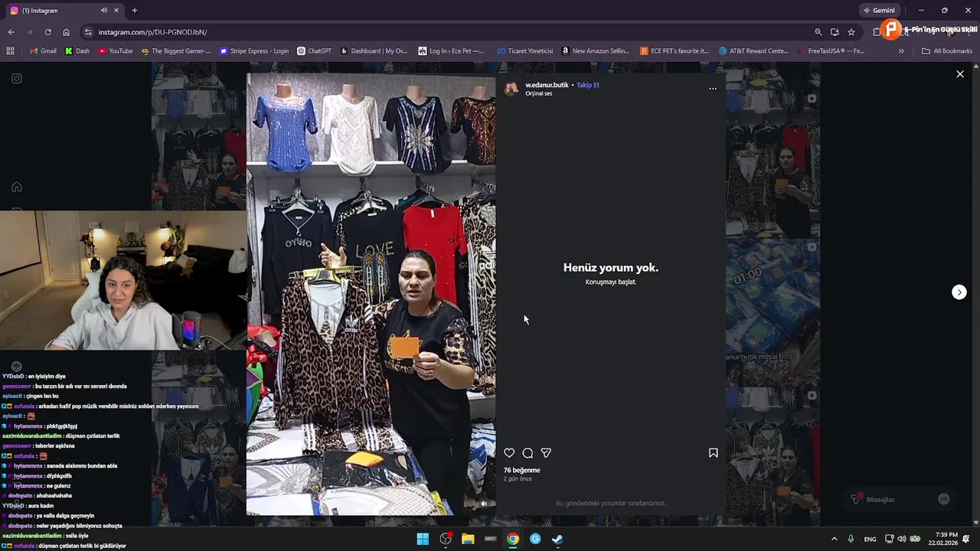This screenshot has width=980, height=551.
Task: Open the Logitech G Hub taskbar icon
Action: tap(535, 539)
